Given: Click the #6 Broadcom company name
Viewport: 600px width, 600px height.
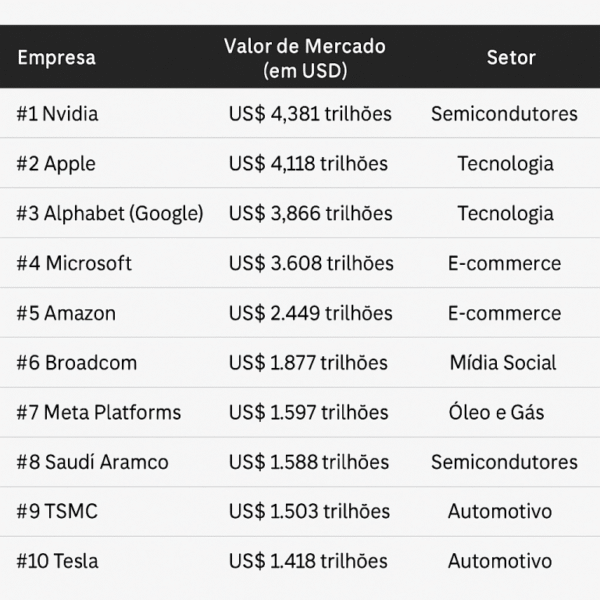Looking at the screenshot, I should [77, 362].
